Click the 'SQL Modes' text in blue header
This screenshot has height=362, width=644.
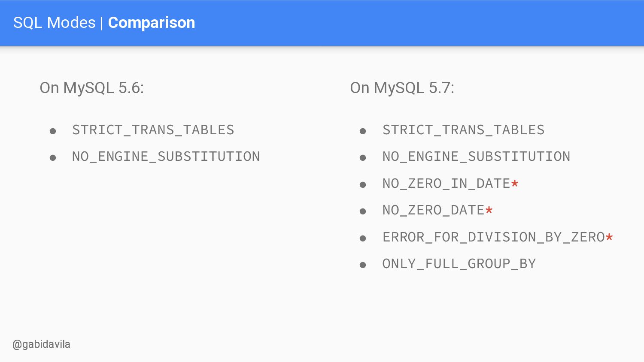(x=55, y=23)
